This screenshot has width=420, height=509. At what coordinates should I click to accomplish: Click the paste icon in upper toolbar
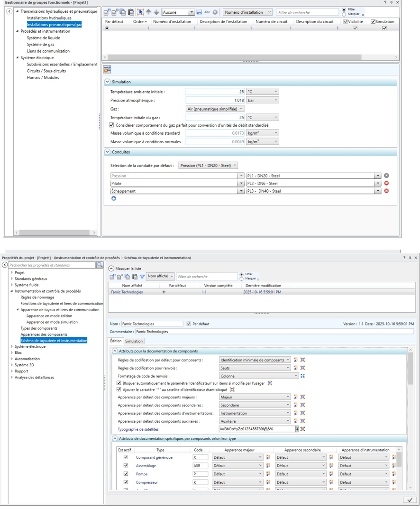point(131,12)
